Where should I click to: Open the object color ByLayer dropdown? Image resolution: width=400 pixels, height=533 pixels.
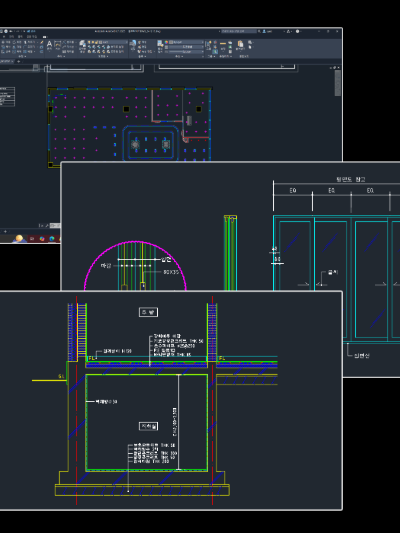pos(186,42)
